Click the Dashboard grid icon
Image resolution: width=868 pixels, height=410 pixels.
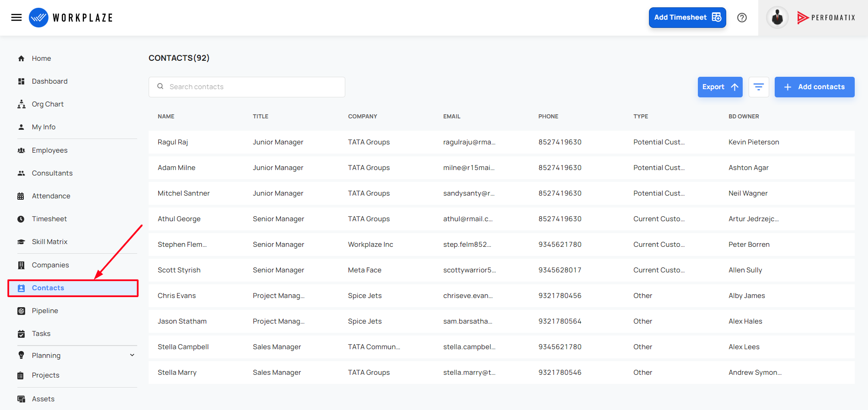click(x=21, y=81)
